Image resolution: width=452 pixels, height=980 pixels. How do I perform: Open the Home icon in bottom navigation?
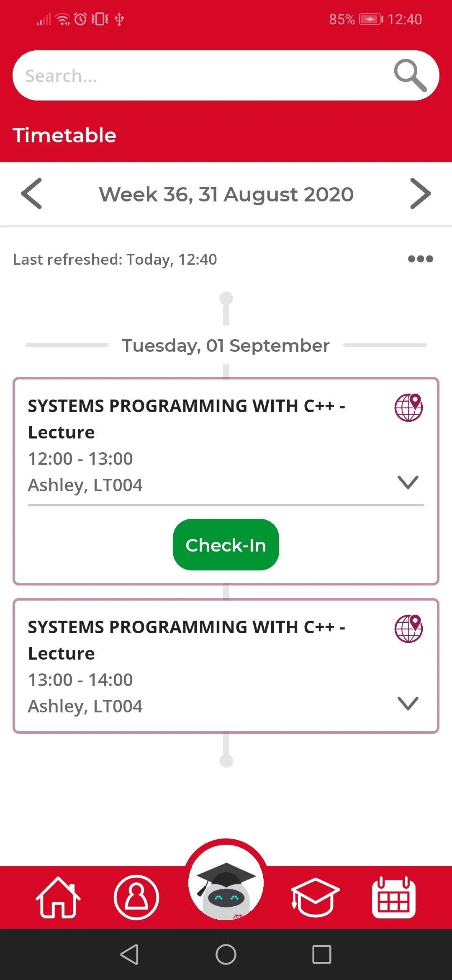pos(58,897)
